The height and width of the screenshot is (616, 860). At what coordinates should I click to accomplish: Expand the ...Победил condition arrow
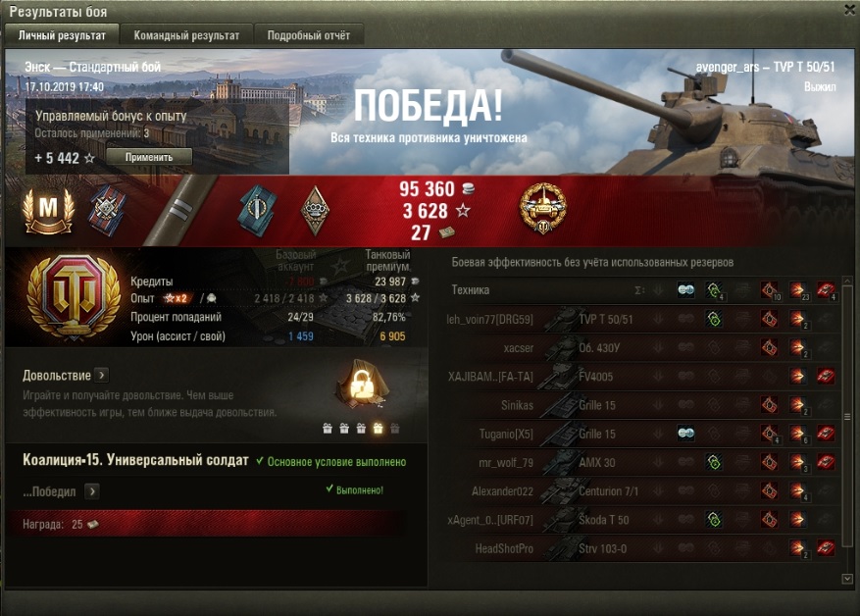(x=92, y=490)
